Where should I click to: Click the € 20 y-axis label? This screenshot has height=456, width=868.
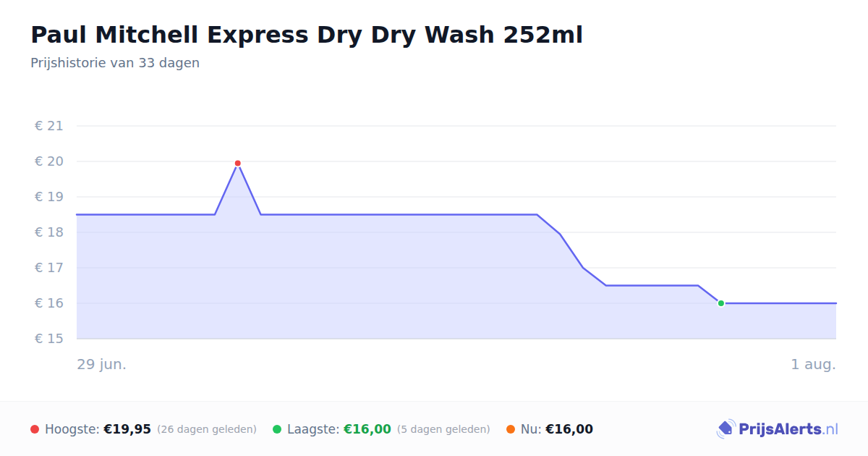point(49,161)
